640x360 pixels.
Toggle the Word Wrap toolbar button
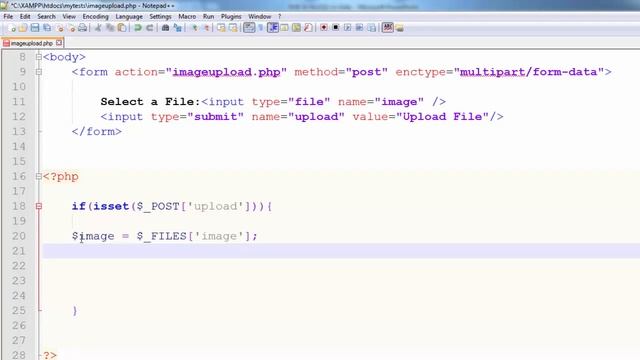249,28
